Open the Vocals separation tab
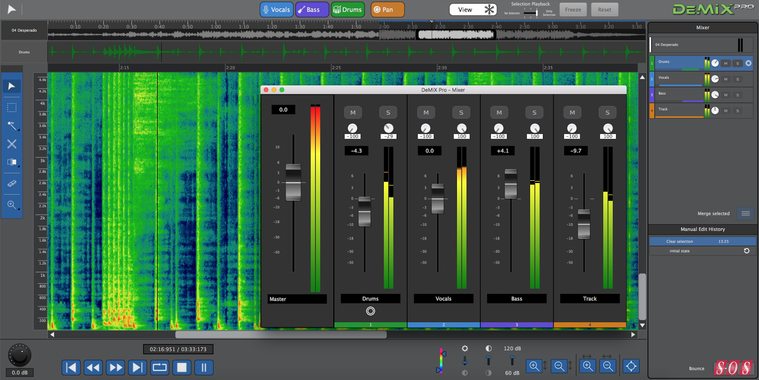 [276, 10]
